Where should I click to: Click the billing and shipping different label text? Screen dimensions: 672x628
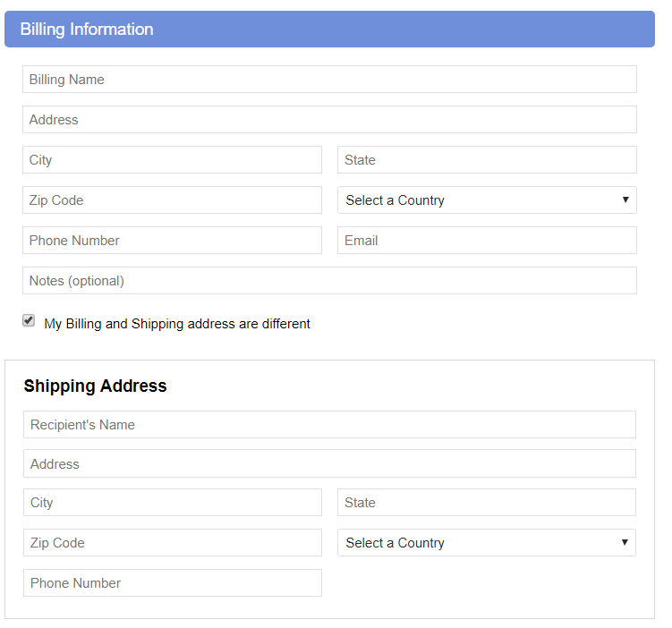(177, 324)
